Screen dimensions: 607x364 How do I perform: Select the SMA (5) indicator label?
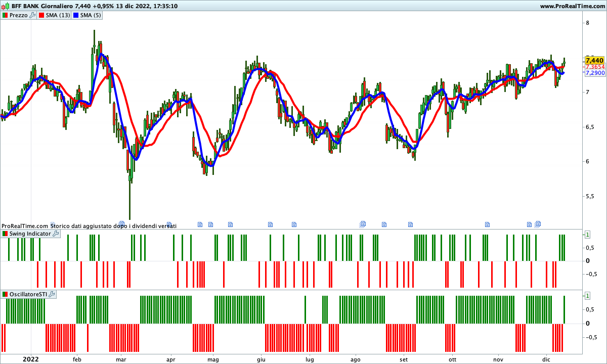tap(91, 15)
